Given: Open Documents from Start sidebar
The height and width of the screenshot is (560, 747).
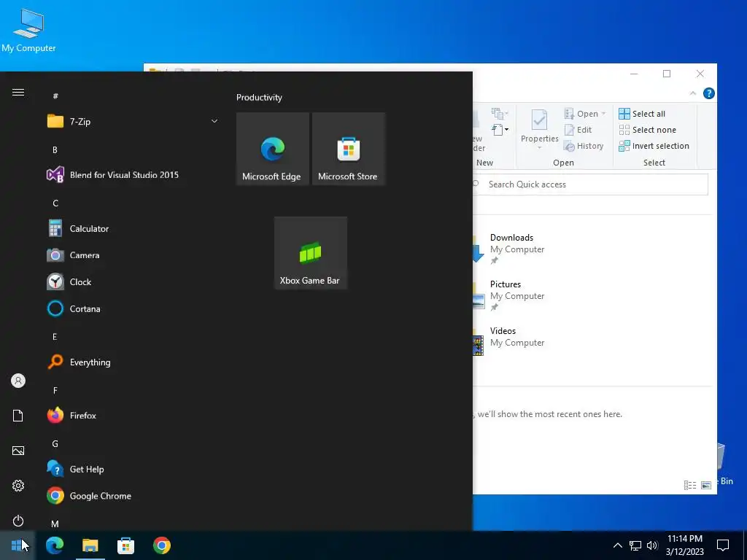Looking at the screenshot, I should pos(18,415).
